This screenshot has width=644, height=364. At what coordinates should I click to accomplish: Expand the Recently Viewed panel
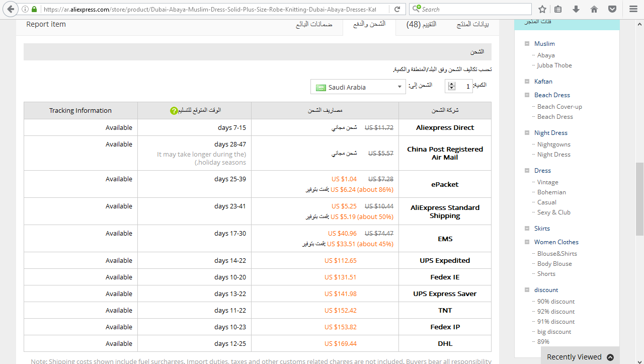click(x=580, y=357)
